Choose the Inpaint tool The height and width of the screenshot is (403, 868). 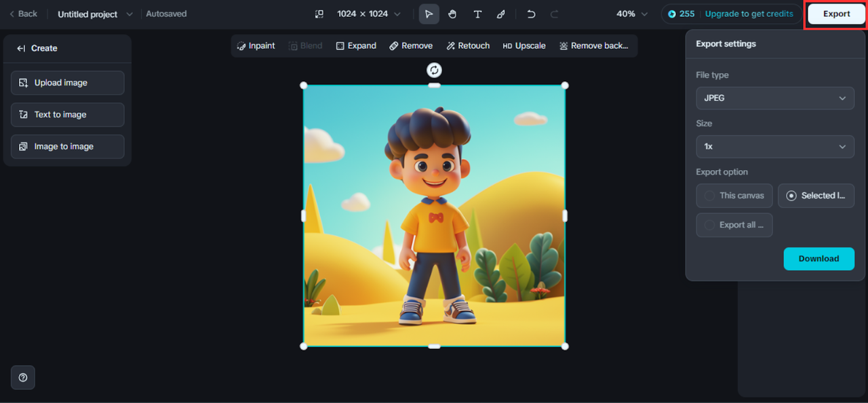256,45
